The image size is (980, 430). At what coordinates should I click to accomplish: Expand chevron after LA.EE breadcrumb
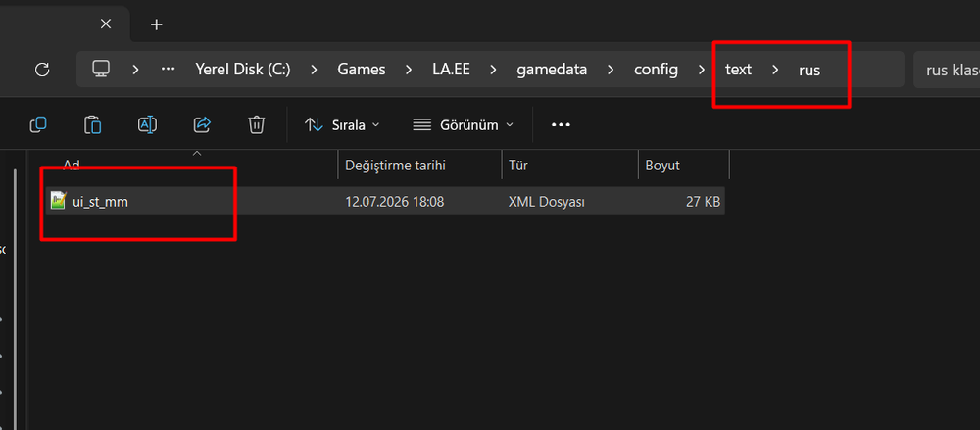pos(493,70)
